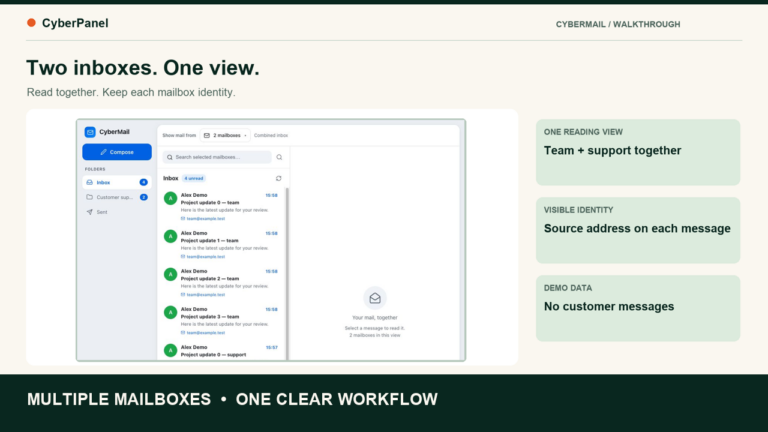This screenshot has width=768, height=432.
Task: Click the CyberPanel orange dot logo
Action: pos(31,23)
